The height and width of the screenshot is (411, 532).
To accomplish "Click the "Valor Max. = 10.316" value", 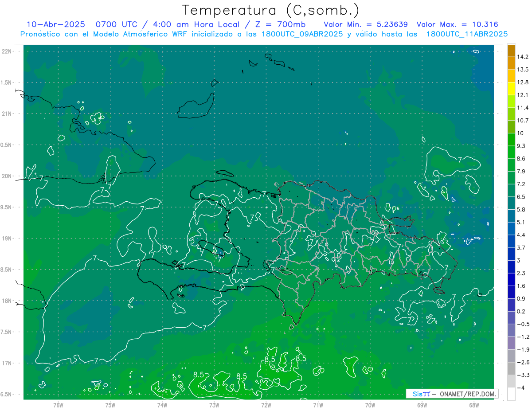I will 458,24.
